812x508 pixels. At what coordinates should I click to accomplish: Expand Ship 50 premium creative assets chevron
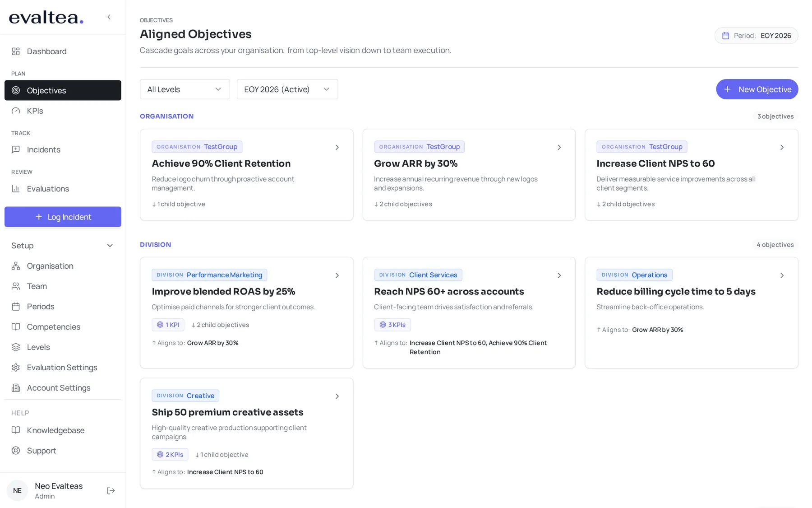tap(337, 396)
